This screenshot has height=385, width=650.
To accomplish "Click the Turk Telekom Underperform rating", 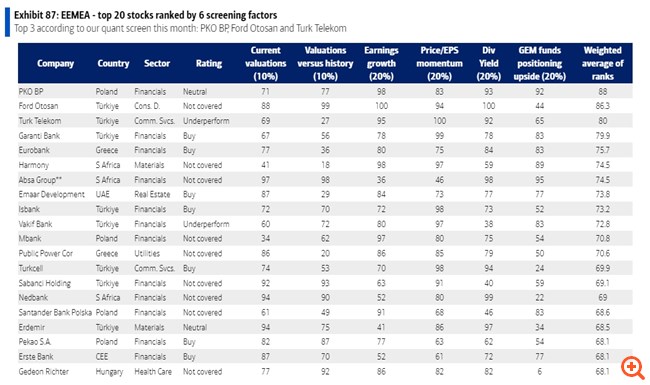I will 206,121.
